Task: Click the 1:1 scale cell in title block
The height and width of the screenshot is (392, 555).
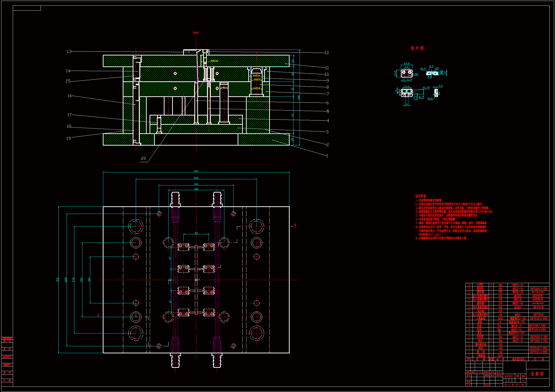Action: 523,381
